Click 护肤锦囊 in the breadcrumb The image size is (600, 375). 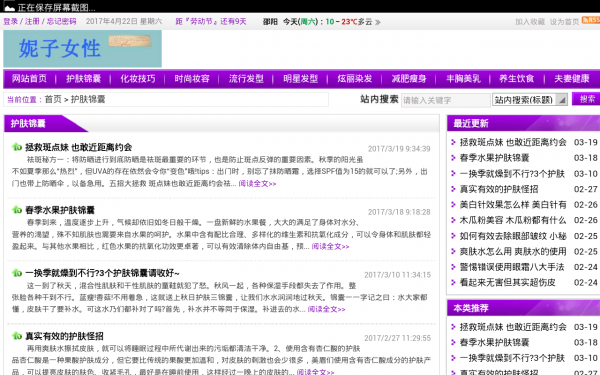click(88, 99)
